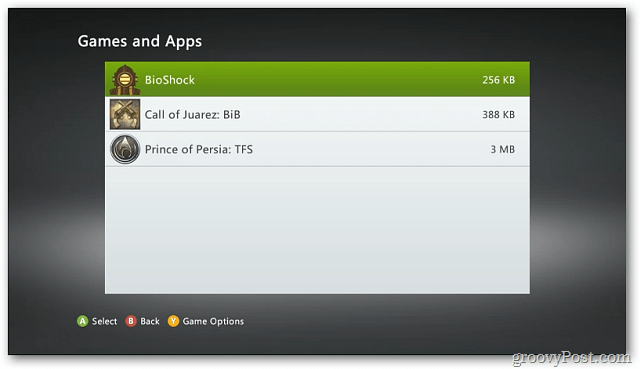This screenshot has height=369, width=640.
Task: Click the 256 KB size value
Action: pos(498,80)
